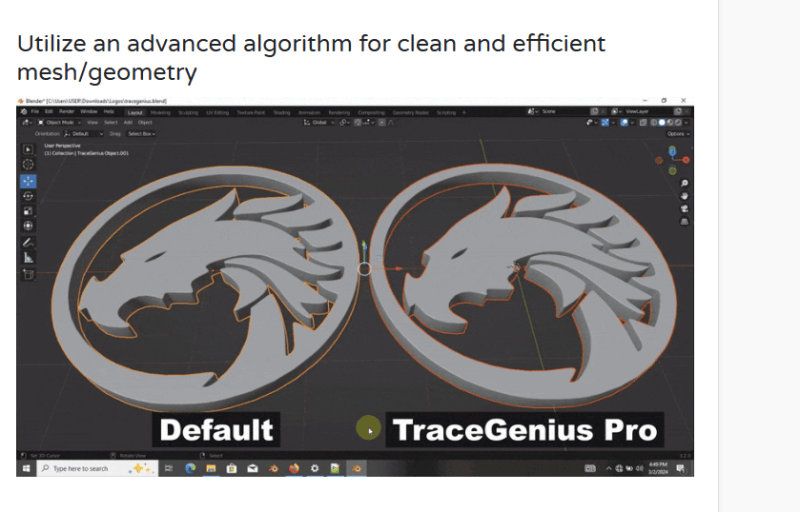Switch to solid viewport shading
Screen dimensions: 800x512
pyautogui.click(x=662, y=122)
